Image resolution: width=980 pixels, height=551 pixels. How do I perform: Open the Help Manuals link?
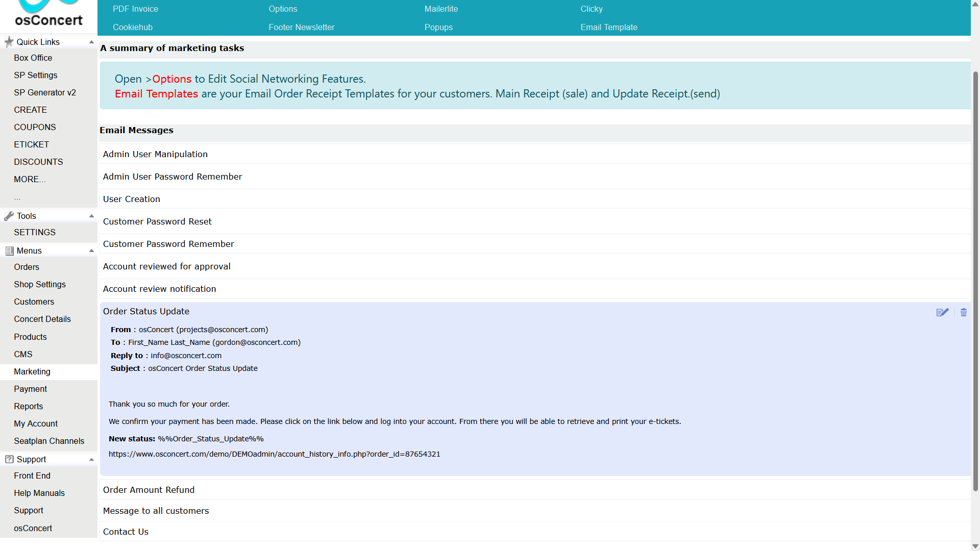pyautogui.click(x=39, y=493)
